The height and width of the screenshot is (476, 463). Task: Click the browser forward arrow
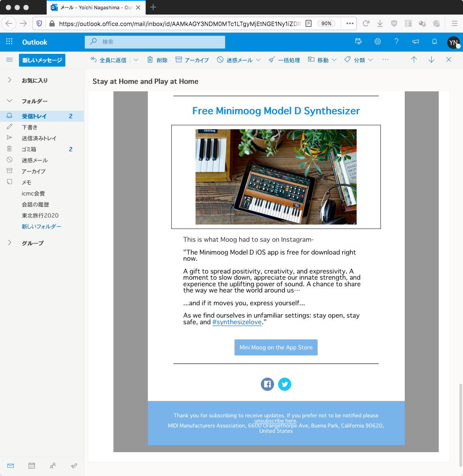point(23,23)
